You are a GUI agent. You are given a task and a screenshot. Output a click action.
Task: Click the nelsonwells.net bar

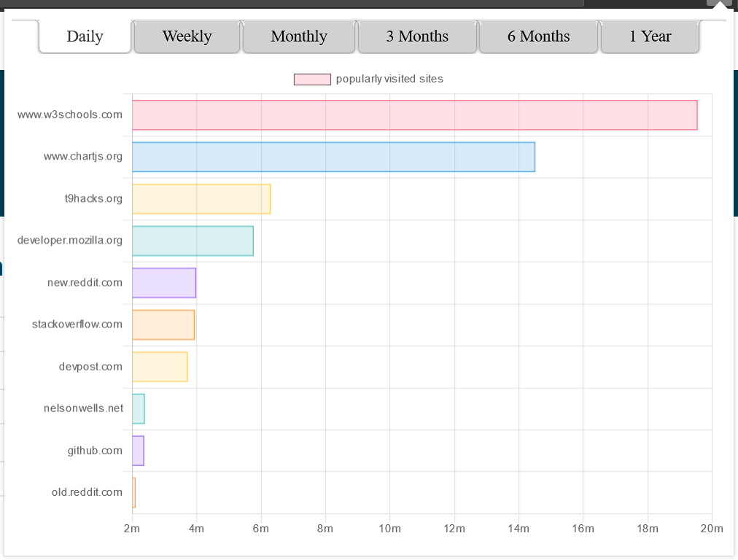click(x=139, y=409)
